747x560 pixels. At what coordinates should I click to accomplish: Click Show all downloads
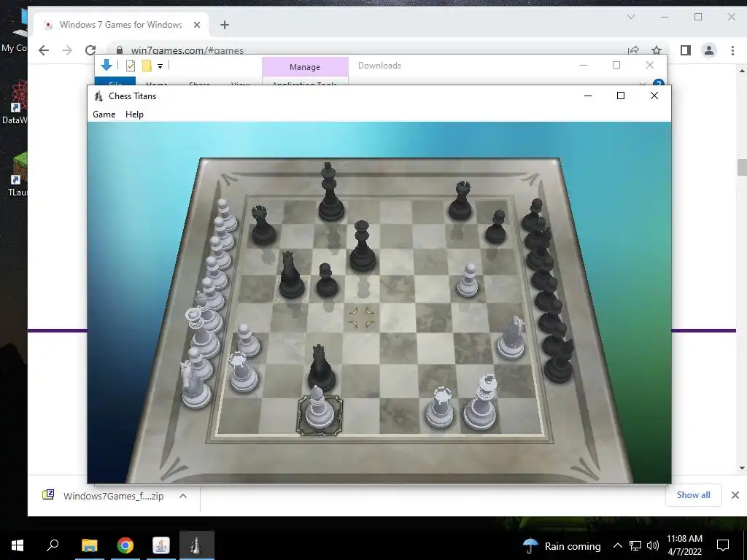[x=693, y=495]
